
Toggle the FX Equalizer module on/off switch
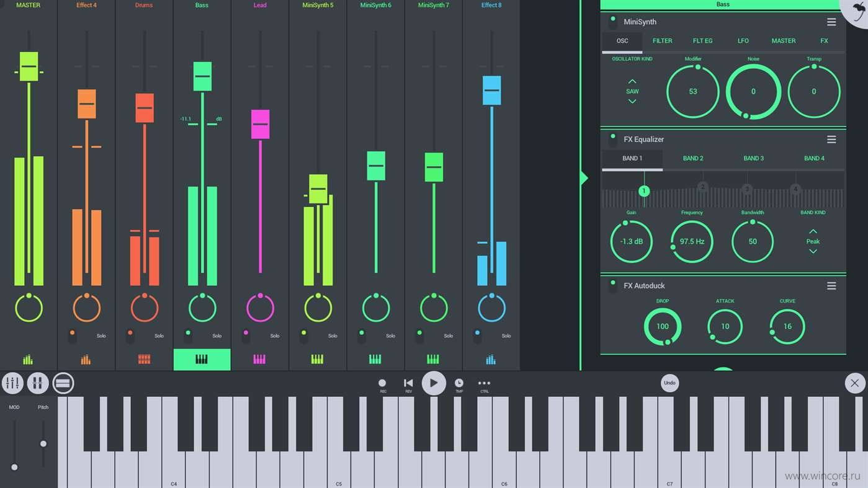pyautogui.click(x=612, y=140)
